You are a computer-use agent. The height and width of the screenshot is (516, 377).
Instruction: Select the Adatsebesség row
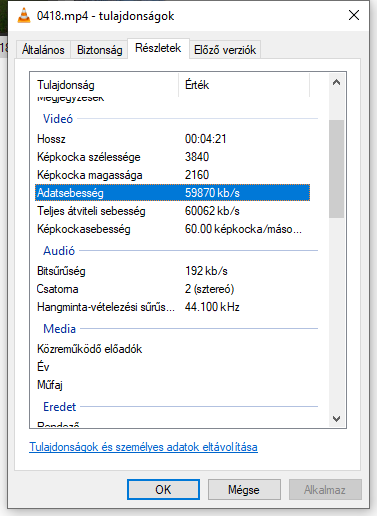pos(172,193)
